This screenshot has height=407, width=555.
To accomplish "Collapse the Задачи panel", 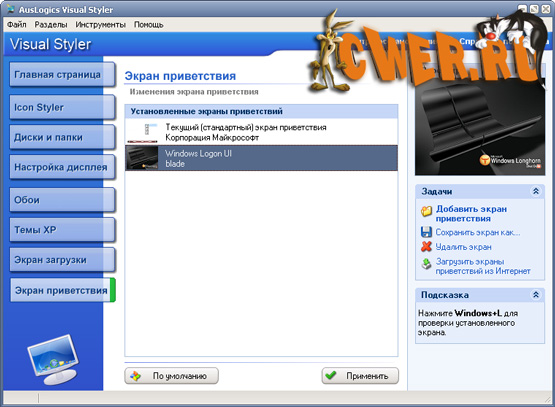I will (536, 191).
